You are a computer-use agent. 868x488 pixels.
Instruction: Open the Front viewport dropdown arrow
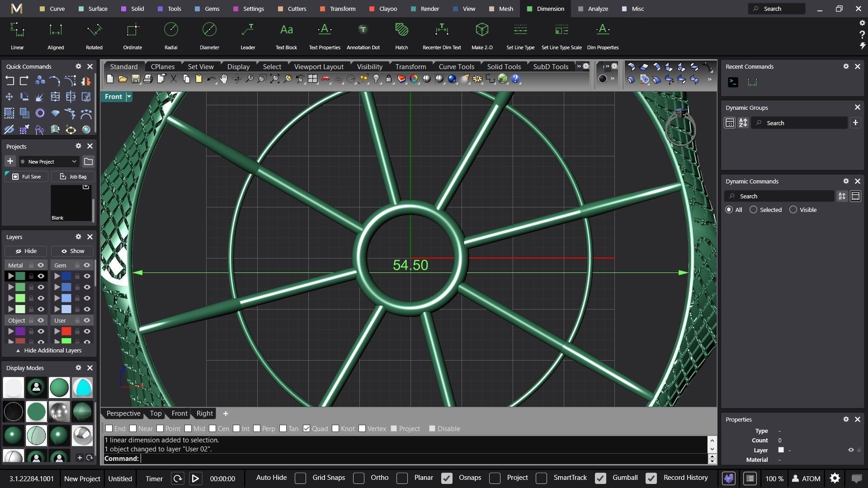129,97
